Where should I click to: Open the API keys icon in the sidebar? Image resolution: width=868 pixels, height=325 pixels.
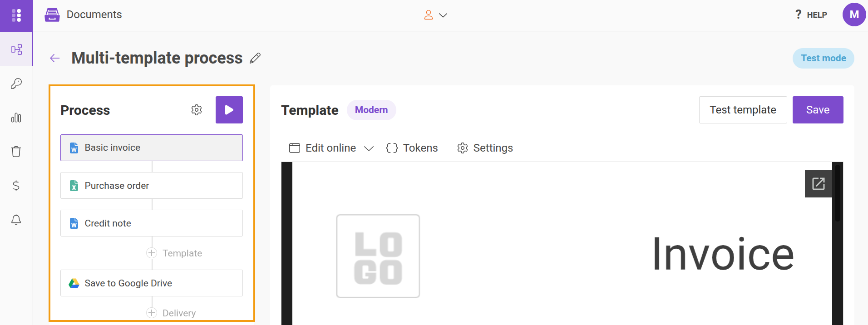(x=16, y=84)
